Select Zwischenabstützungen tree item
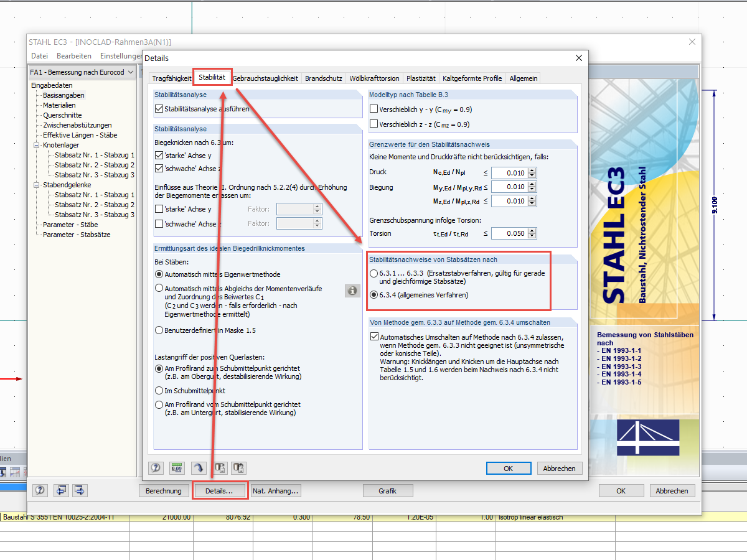 pyautogui.click(x=77, y=125)
